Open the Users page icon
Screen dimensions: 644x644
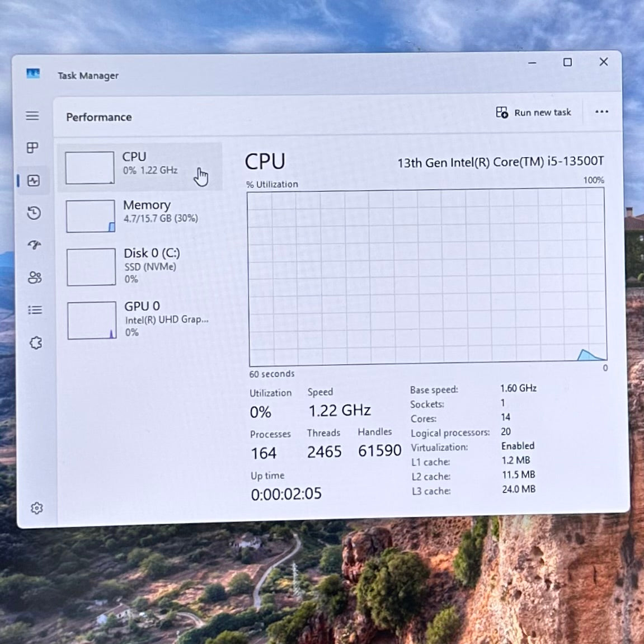tap(35, 278)
